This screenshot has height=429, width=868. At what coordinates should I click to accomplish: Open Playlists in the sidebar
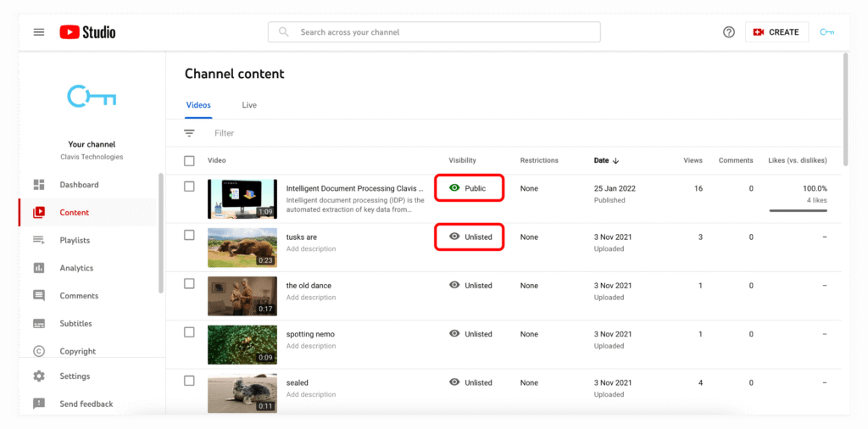(75, 241)
